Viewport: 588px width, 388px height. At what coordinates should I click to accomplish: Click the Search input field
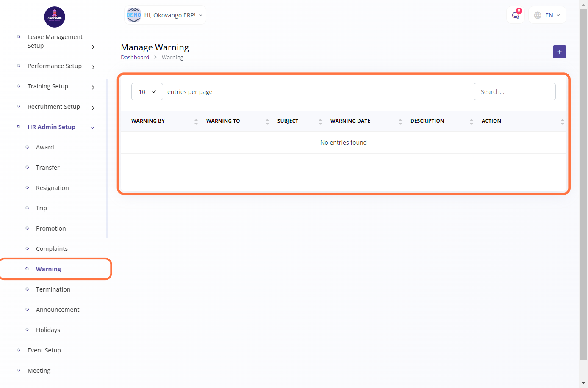(x=514, y=92)
